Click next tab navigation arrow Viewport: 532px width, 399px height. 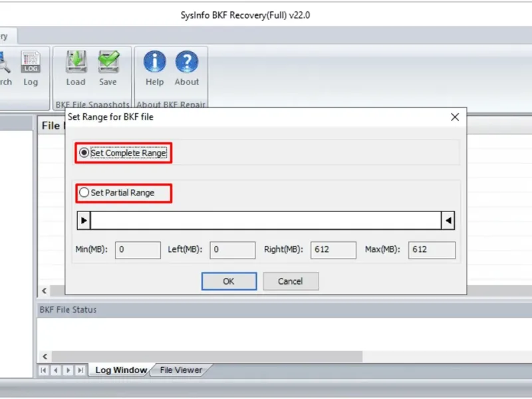coord(68,370)
